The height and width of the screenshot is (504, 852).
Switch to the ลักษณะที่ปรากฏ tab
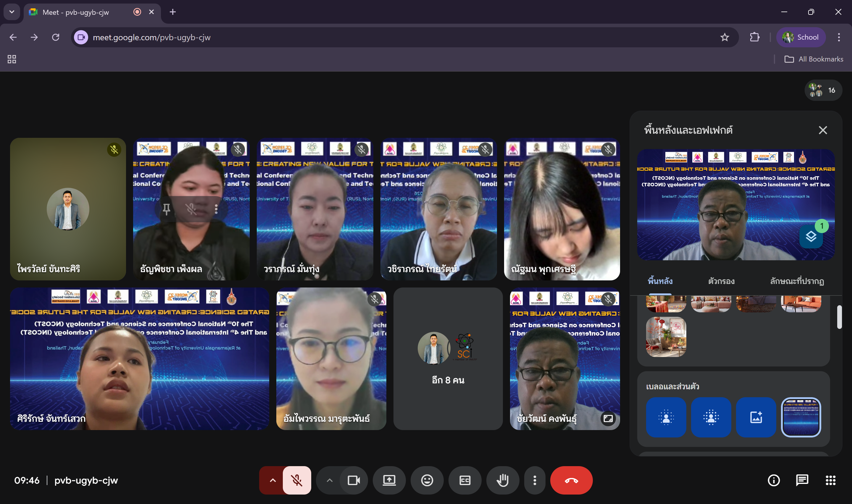pos(797,281)
